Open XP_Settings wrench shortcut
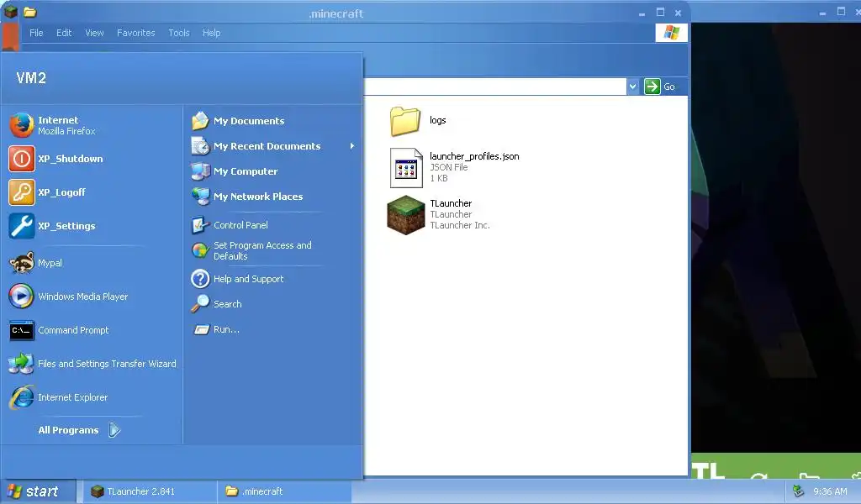Image resolution: width=861 pixels, height=504 pixels. coord(51,226)
